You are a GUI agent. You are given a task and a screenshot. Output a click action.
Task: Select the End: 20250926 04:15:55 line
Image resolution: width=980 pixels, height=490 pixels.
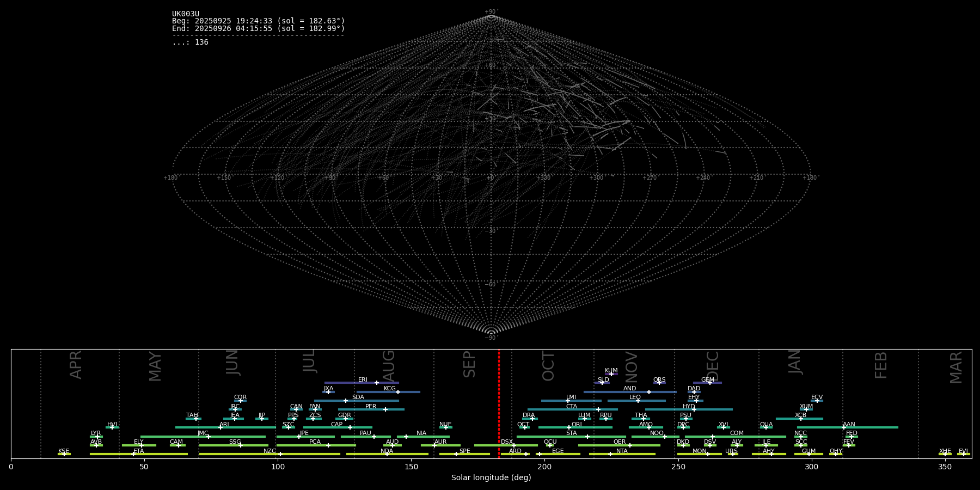(x=259, y=28)
